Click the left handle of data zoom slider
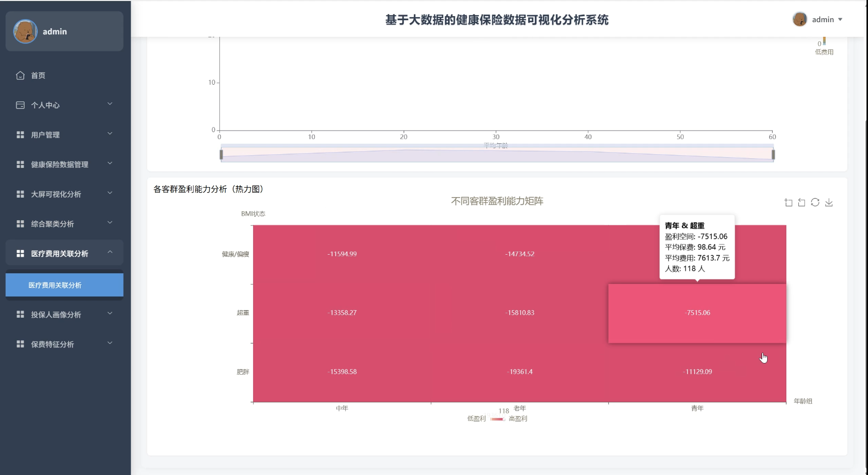This screenshot has width=868, height=475. 221,154
